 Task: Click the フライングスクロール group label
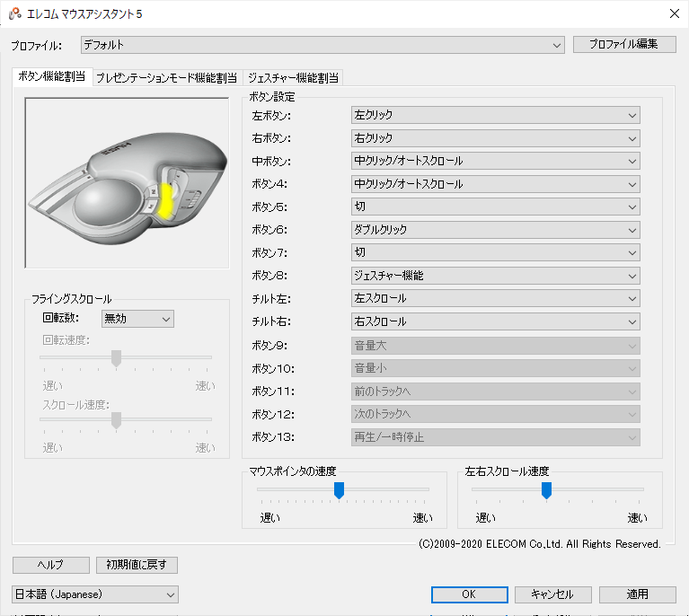pos(71,299)
